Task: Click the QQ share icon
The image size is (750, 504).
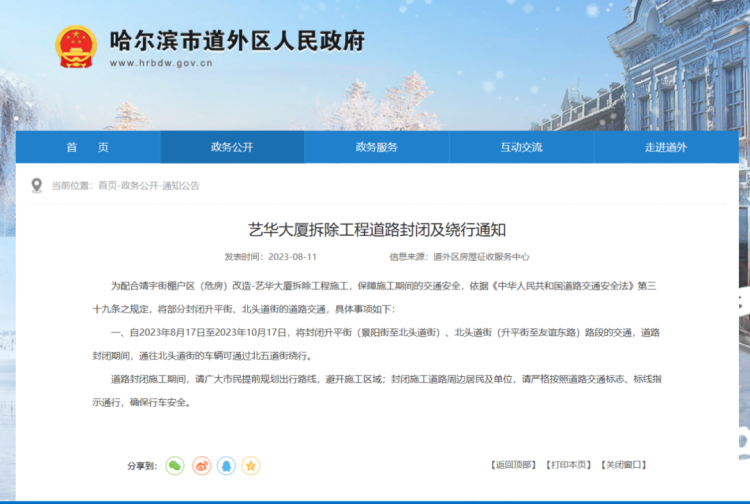Action: coord(226,466)
